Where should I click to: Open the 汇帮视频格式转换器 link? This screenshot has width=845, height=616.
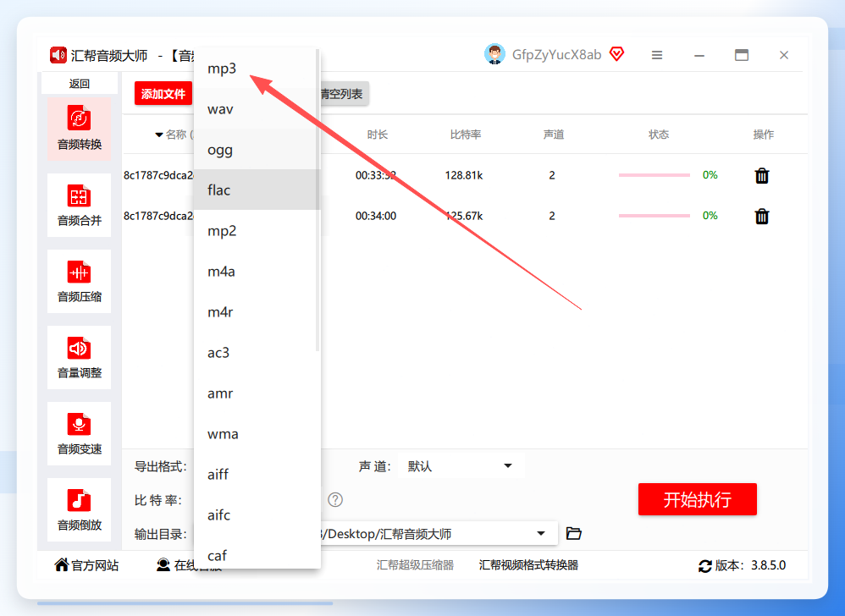528,565
